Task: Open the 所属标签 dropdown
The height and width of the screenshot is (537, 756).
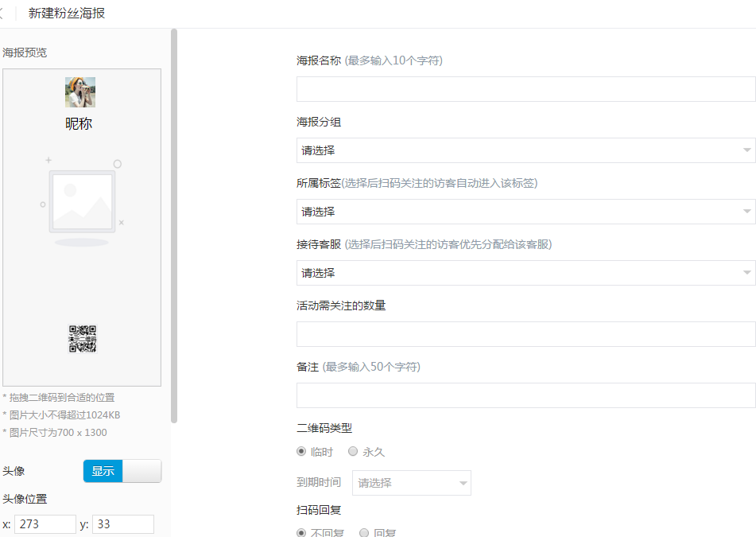Action: (x=525, y=212)
